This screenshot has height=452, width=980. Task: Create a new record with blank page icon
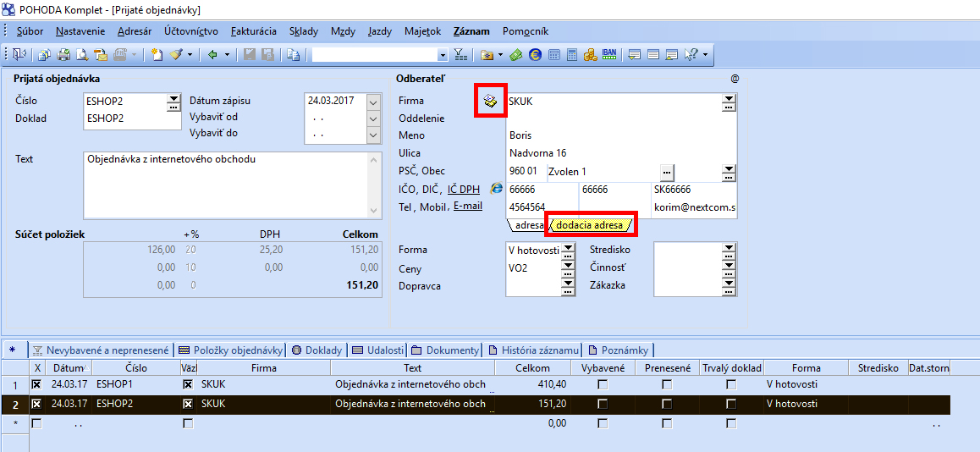[x=157, y=54]
